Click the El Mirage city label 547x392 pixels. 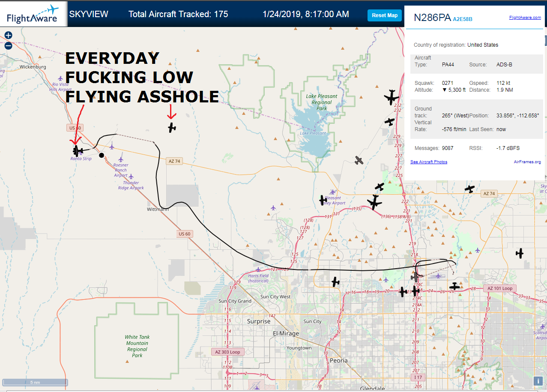point(285,333)
